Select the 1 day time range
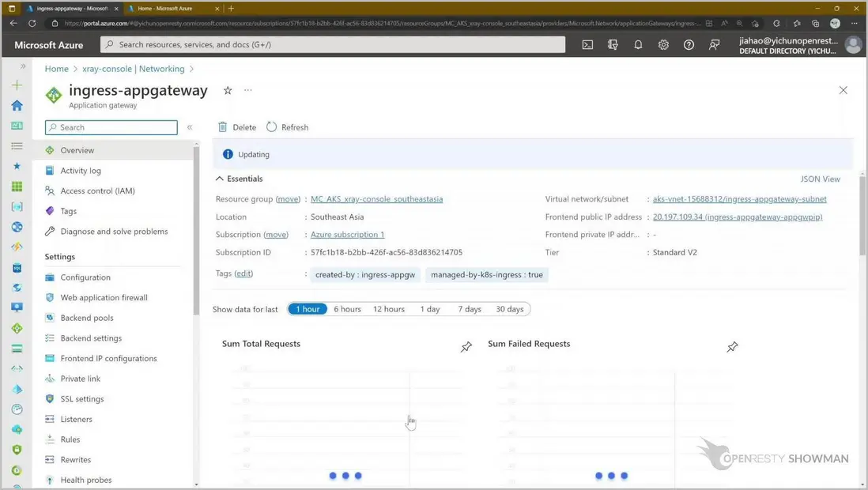The height and width of the screenshot is (490, 868). (429, 309)
